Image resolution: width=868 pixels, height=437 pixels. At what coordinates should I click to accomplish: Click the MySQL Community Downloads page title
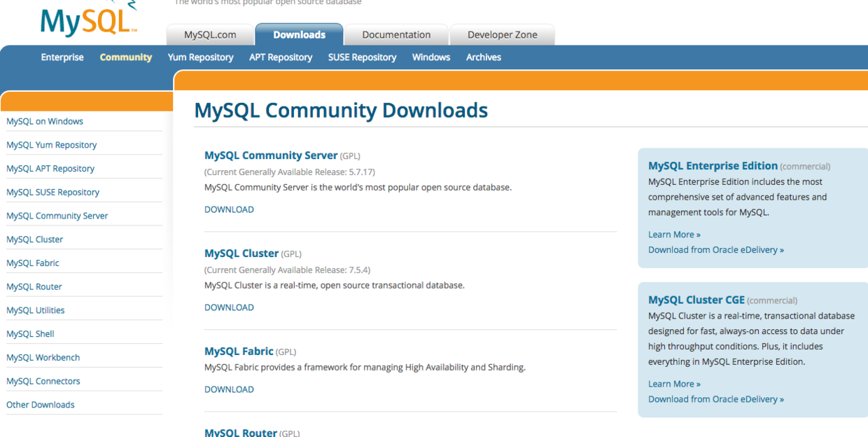[x=341, y=111]
